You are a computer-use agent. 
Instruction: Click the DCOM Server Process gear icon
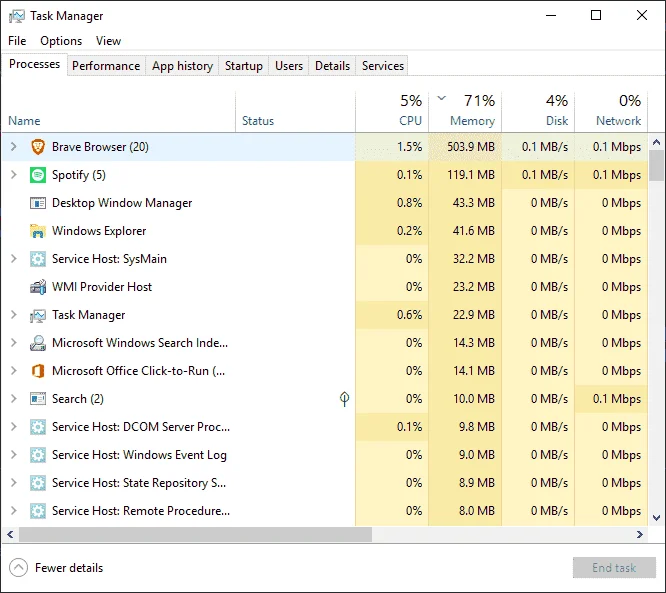[38, 427]
